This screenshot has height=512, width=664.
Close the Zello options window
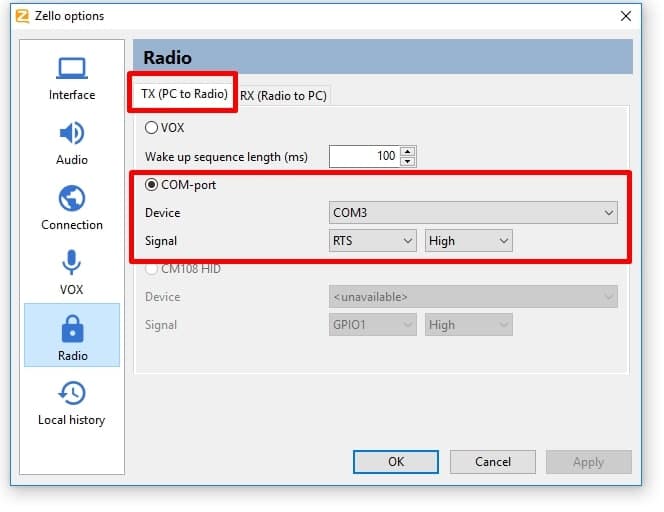626,16
